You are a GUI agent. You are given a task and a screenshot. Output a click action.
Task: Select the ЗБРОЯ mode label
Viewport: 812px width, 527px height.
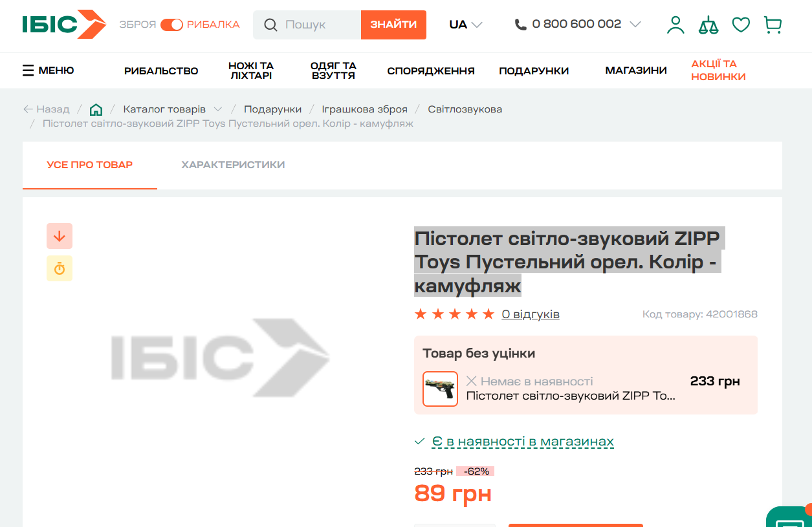point(138,25)
